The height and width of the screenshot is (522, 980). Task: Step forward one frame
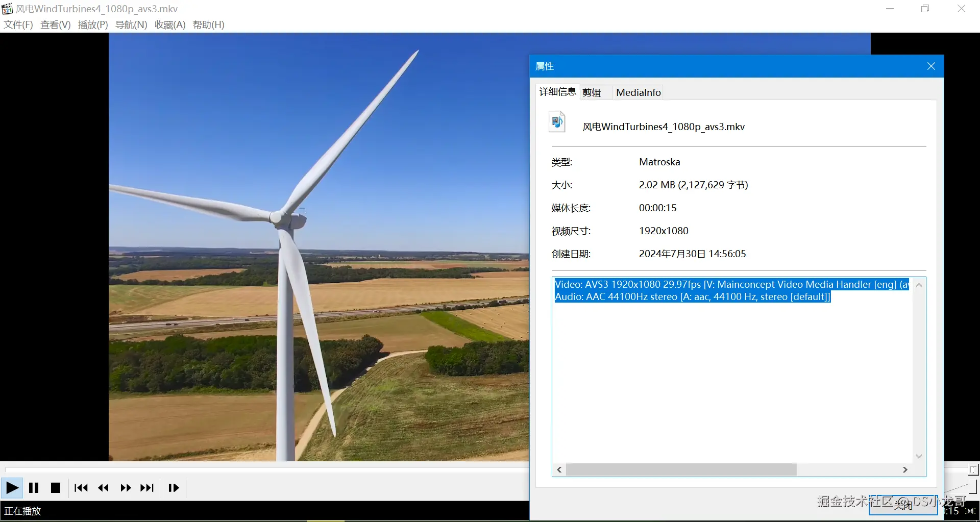coord(174,488)
